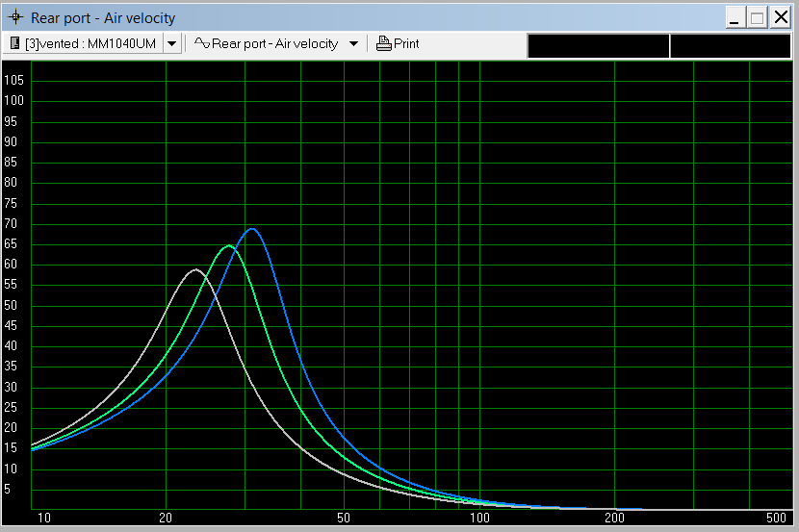Click the first black readout field in the toolbar
Screen dimensions: 799x532
[x=598, y=46]
